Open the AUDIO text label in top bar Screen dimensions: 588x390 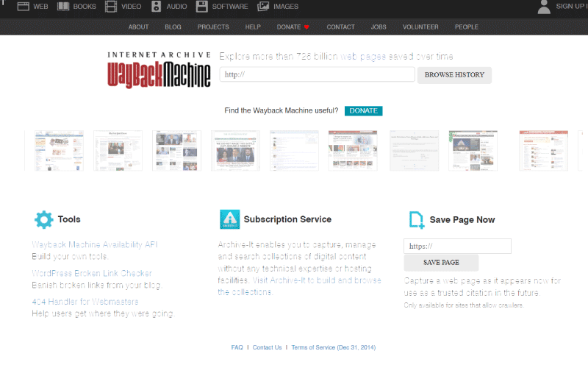pos(176,7)
